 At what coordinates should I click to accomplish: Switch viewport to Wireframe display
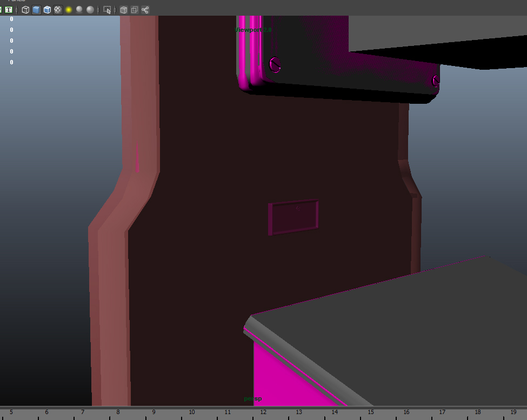click(x=25, y=10)
